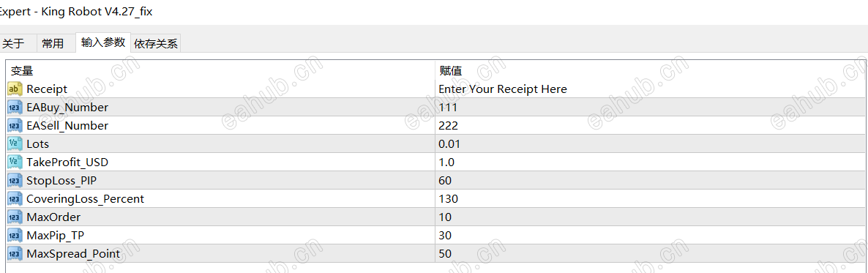The width and height of the screenshot is (868, 273).
Task: Switch to the 依存关系 tab
Action: 156,44
